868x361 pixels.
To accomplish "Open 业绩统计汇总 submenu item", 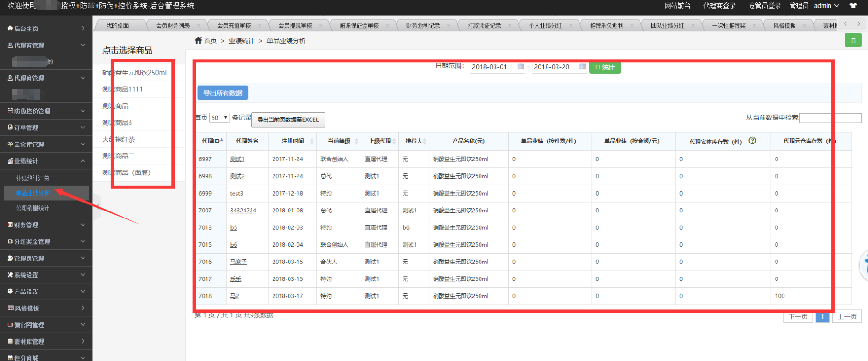I will (x=32, y=178).
